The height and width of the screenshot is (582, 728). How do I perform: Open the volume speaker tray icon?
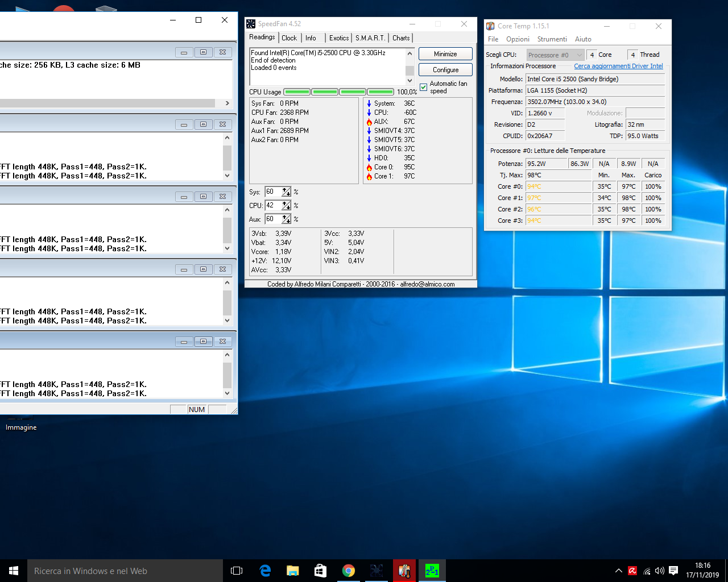[660, 571]
